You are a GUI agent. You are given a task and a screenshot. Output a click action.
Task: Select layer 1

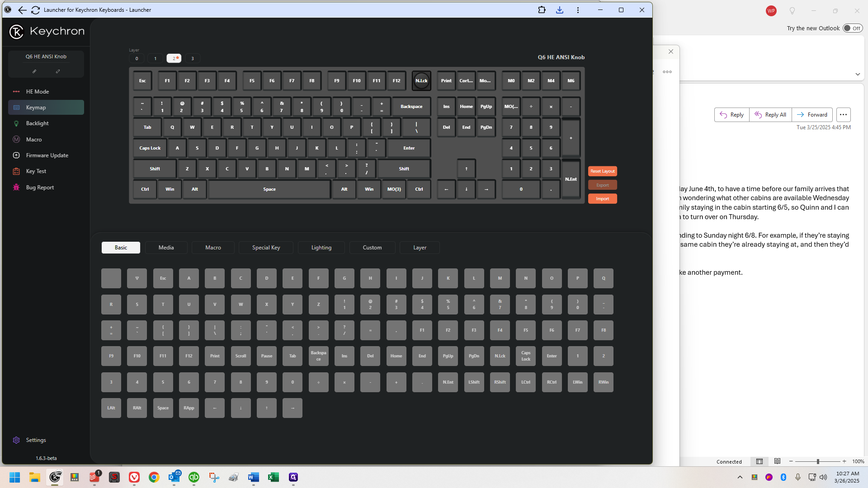[155, 58]
